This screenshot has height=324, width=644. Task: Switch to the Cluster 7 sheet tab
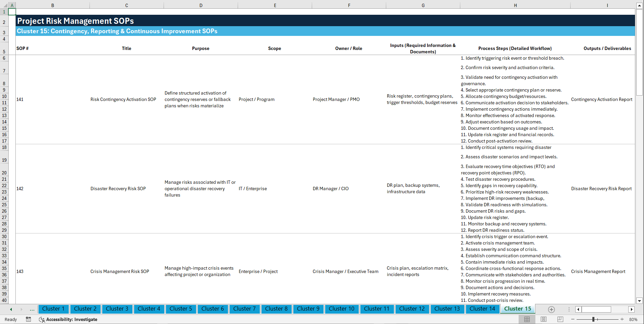pos(244,309)
